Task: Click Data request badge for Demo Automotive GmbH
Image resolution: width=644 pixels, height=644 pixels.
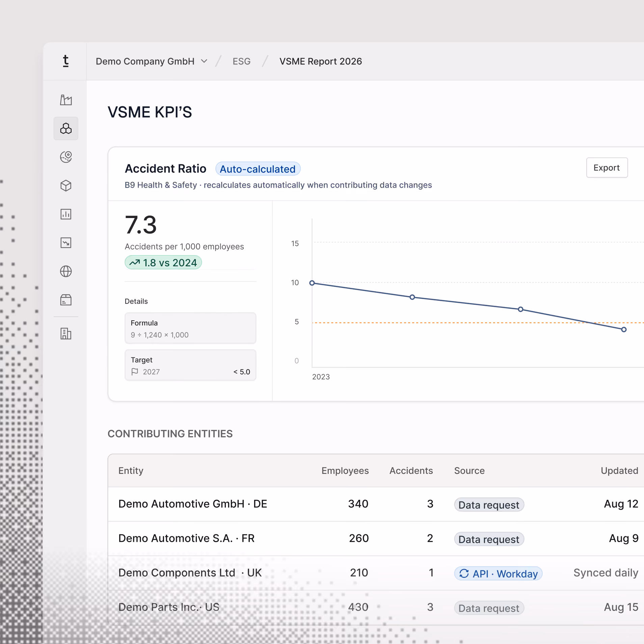Action: click(x=489, y=505)
